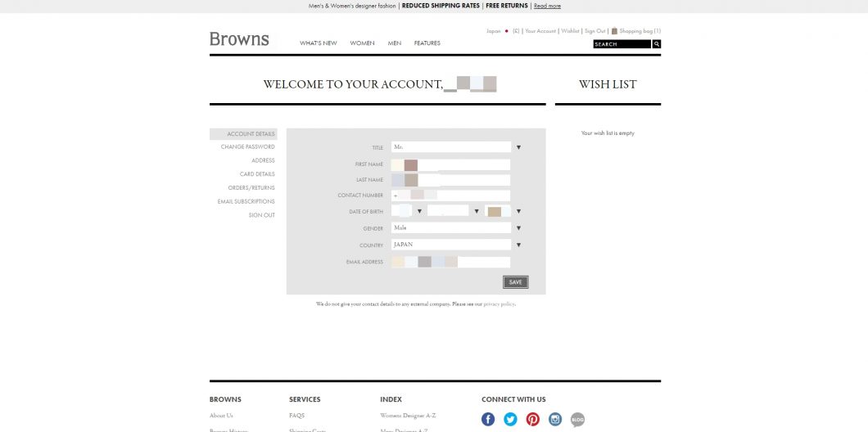The image size is (868, 432).
Task: Open the About Us footer link
Action: (x=221, y=416)
